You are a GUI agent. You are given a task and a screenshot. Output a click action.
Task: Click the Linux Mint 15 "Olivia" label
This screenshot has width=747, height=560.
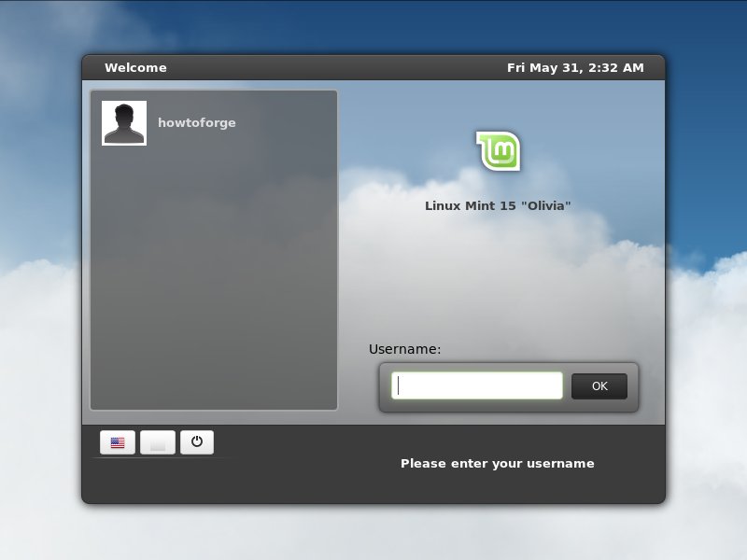point(498,205)
